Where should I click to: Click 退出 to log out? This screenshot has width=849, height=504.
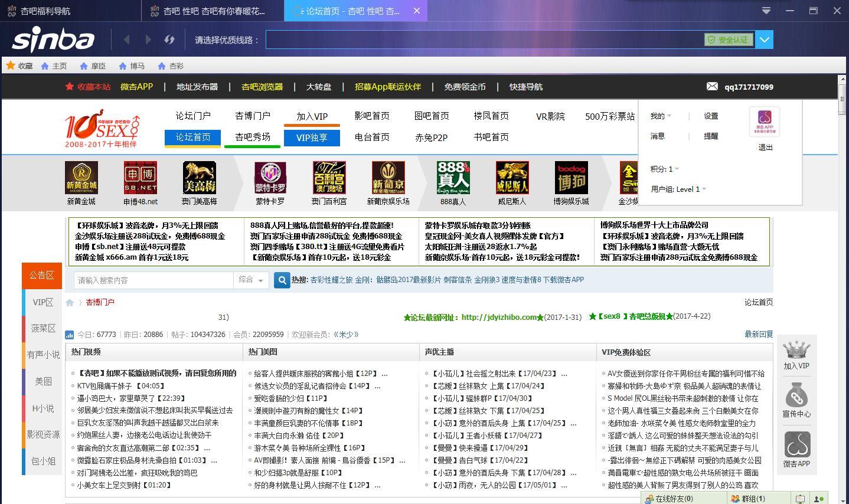click(x=765, y=148)
